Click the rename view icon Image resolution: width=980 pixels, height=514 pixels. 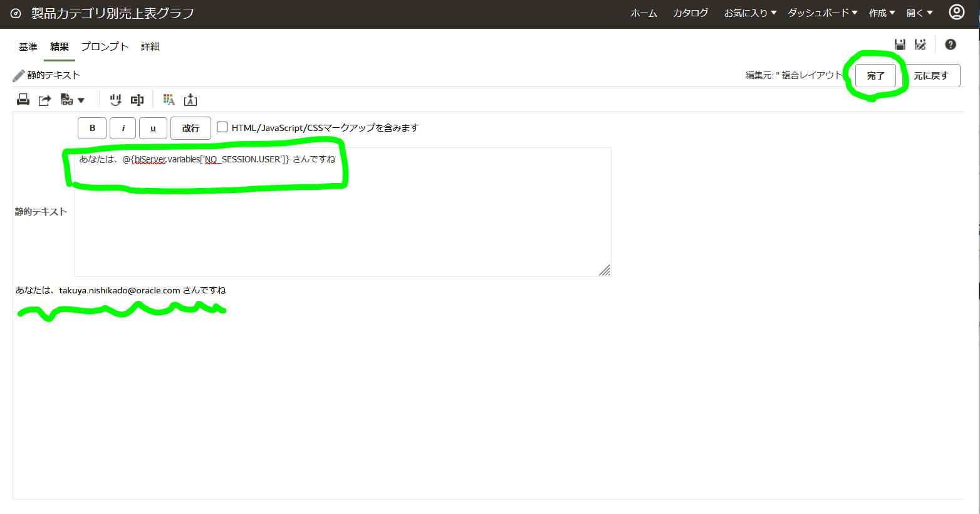point(137,100)
